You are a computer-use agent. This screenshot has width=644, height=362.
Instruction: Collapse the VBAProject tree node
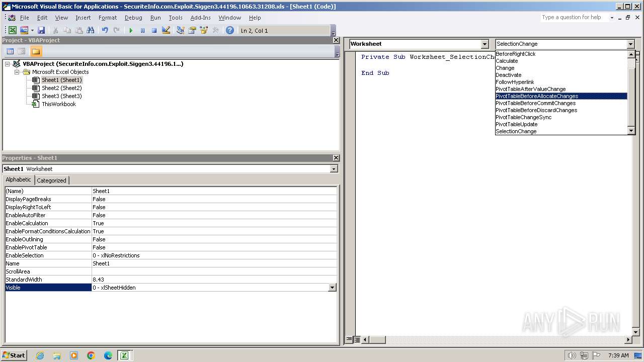8,64
